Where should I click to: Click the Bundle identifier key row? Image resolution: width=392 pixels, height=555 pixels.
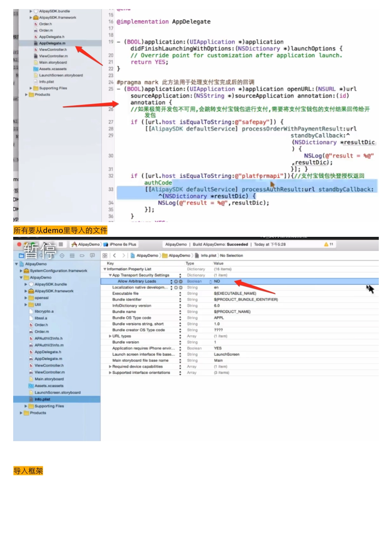pyautogui.click(x=127, y=300)
